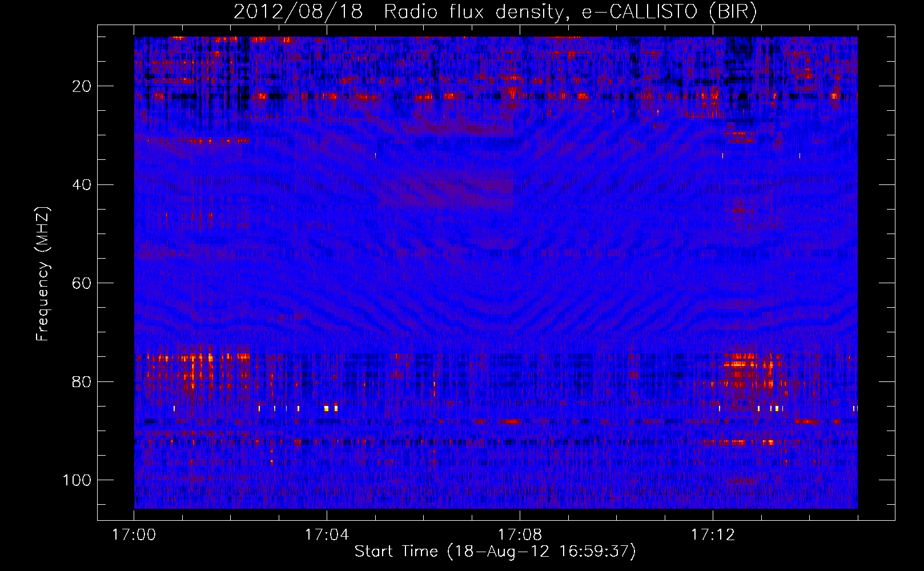Click the 100 MHz frequency tick label
This screenshot has height=571, width=924.
(x=77, y=480)
